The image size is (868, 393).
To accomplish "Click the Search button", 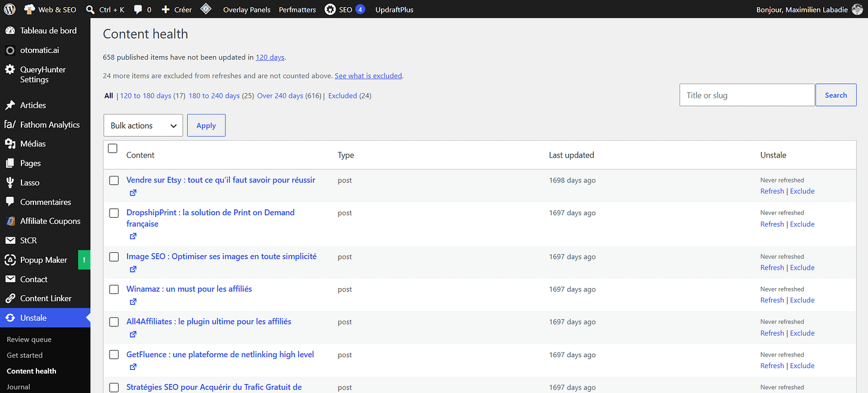I will [836, 95].
